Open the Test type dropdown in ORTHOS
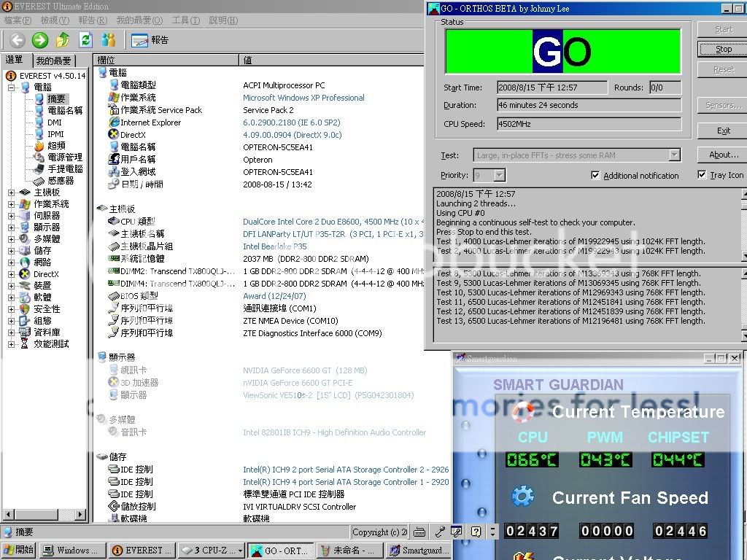 pos(674,155)
